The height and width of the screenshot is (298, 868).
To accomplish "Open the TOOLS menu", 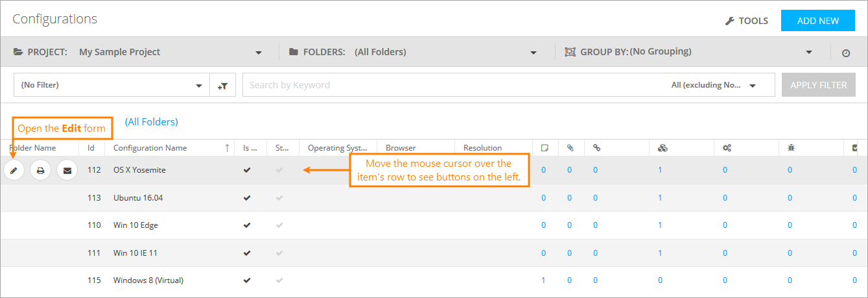I will 747,21.
